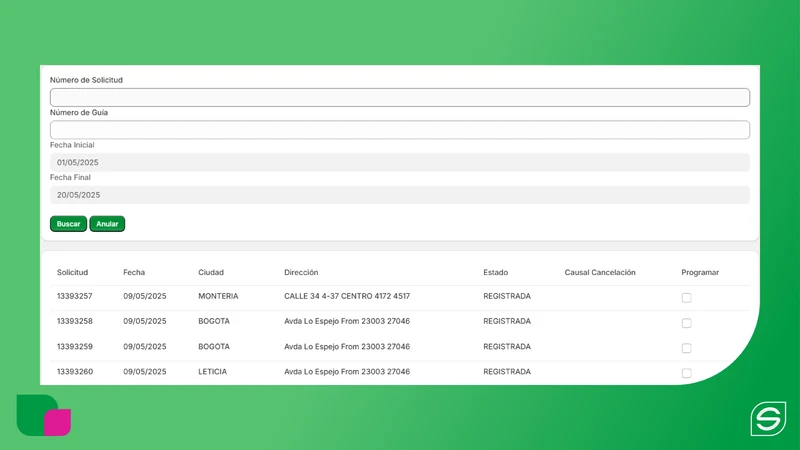Click BOGOTA in row 13393258
Image resolution: width=800 pixels, height=450 pixels.
(214, 321)
